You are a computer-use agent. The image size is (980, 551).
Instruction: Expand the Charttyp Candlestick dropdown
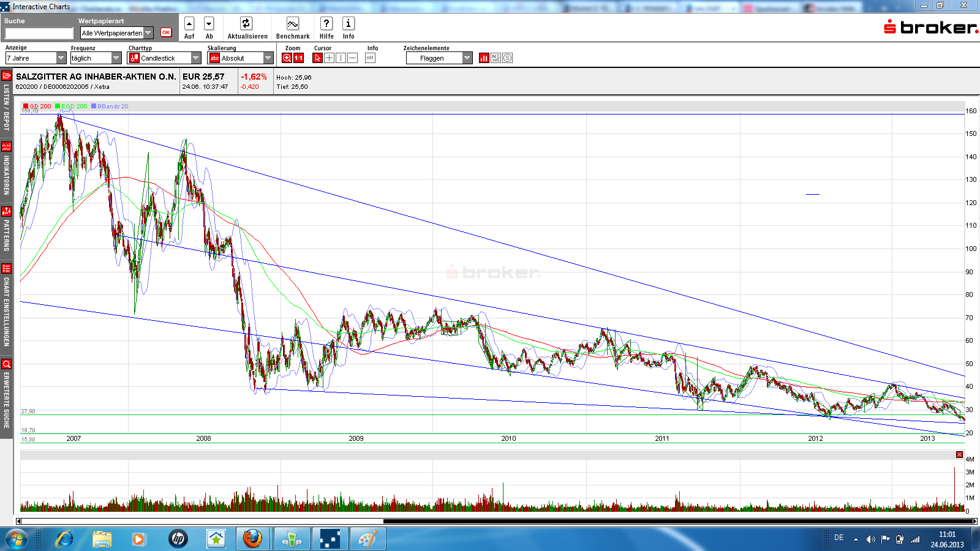(164, 58)
